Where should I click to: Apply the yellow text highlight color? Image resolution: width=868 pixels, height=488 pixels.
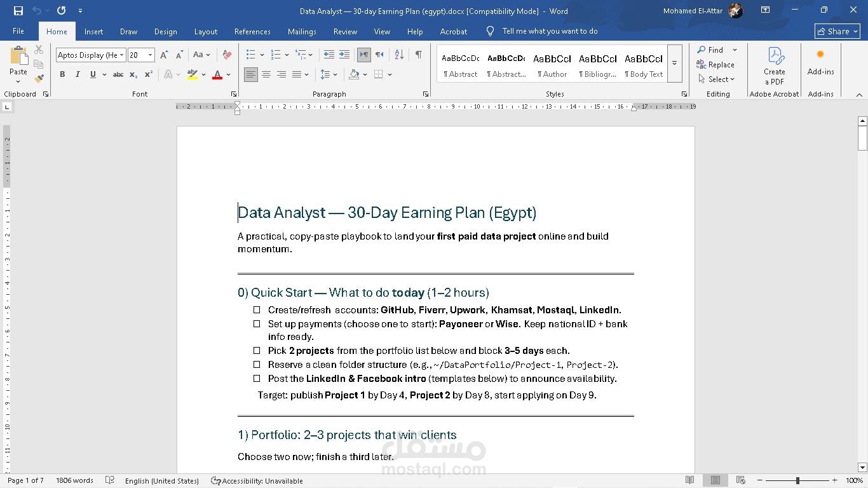click(x=193, y=75)
